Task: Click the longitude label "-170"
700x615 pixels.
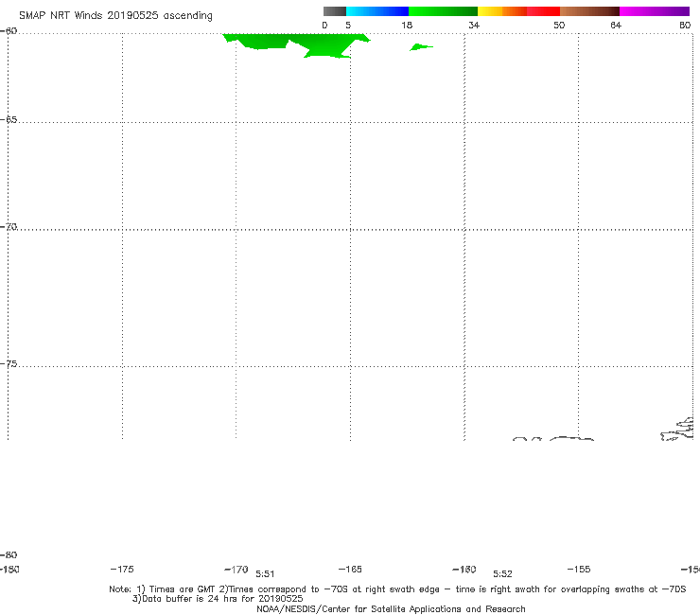Action: tap(236, 570)
